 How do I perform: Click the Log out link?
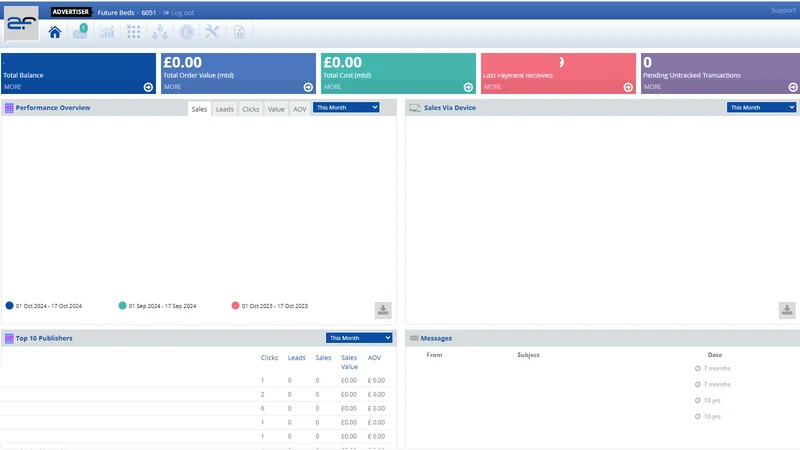tap(179, 13)
